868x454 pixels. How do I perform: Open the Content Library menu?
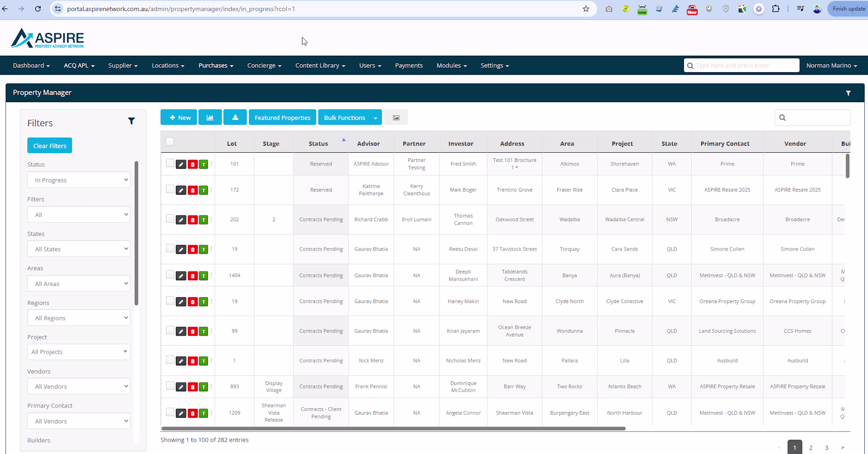coord(320,65)
